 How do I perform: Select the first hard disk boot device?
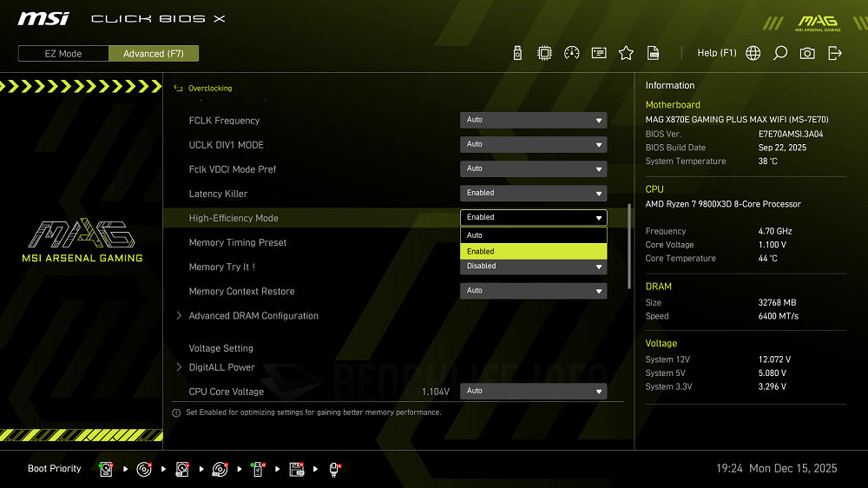click(x=106, y=469)
